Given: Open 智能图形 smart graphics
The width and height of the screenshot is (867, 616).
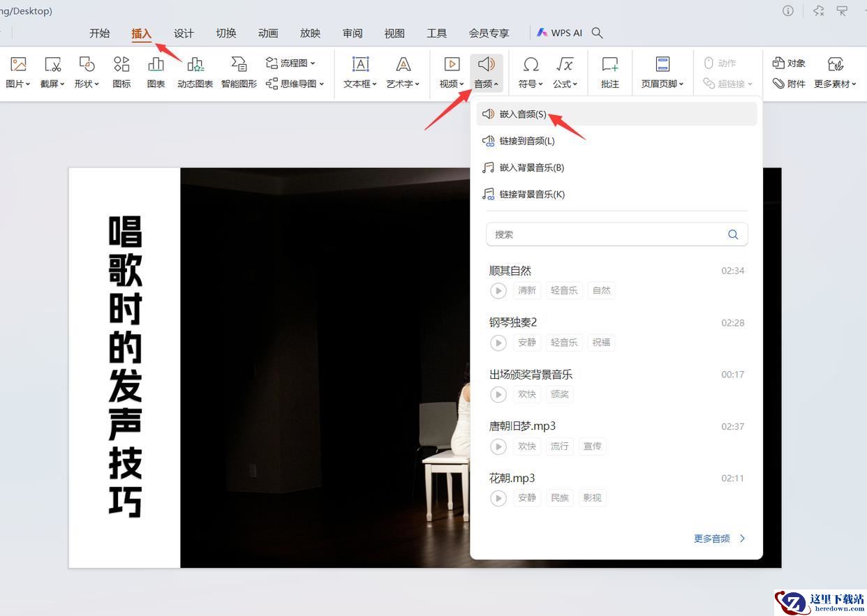Looking at the screenshot, I should click(x=239, y=73).
